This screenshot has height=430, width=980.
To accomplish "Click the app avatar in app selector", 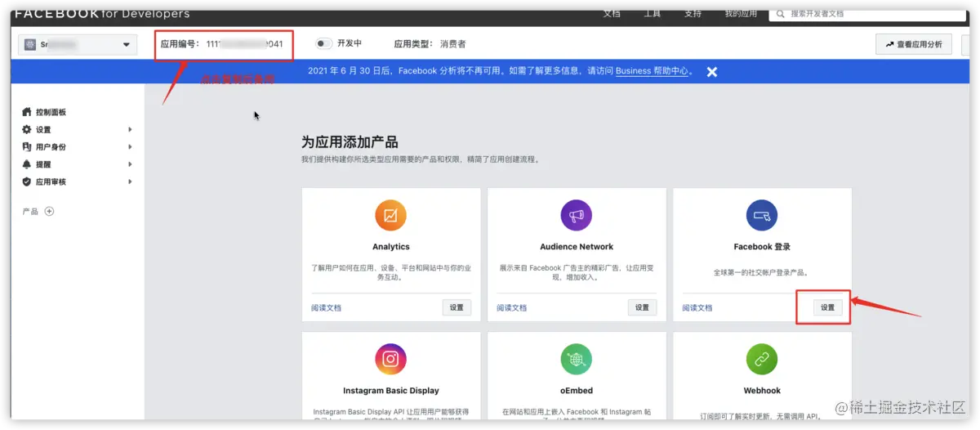I will [x=32, y=45].
